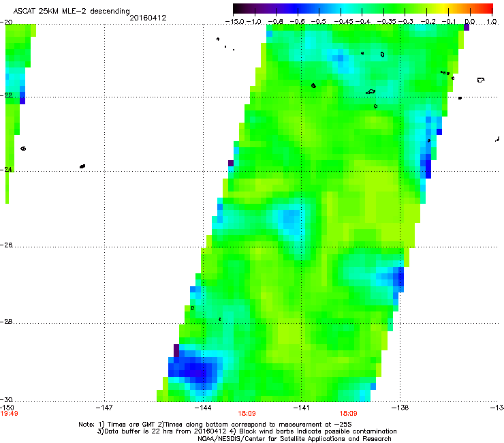Screen dimensions: 504x443
Task: Click the longitude label '-141'
Action: tap(301, 408)
